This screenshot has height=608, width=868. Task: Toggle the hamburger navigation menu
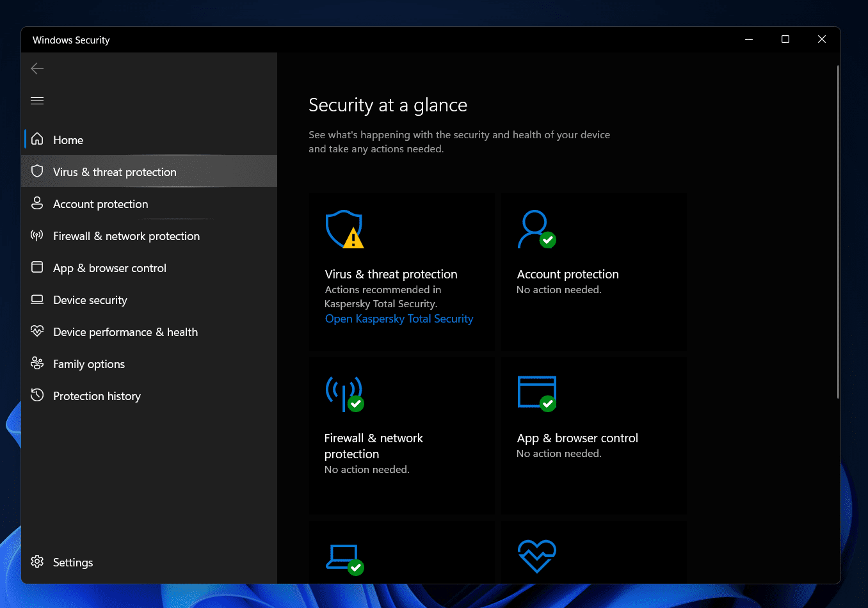pos(37,100)
